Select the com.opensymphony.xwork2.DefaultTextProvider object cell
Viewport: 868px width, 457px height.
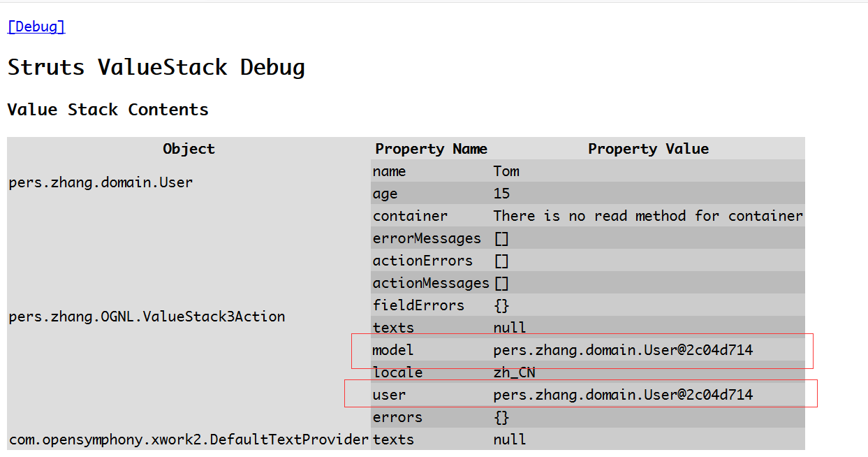coord(188,440)
